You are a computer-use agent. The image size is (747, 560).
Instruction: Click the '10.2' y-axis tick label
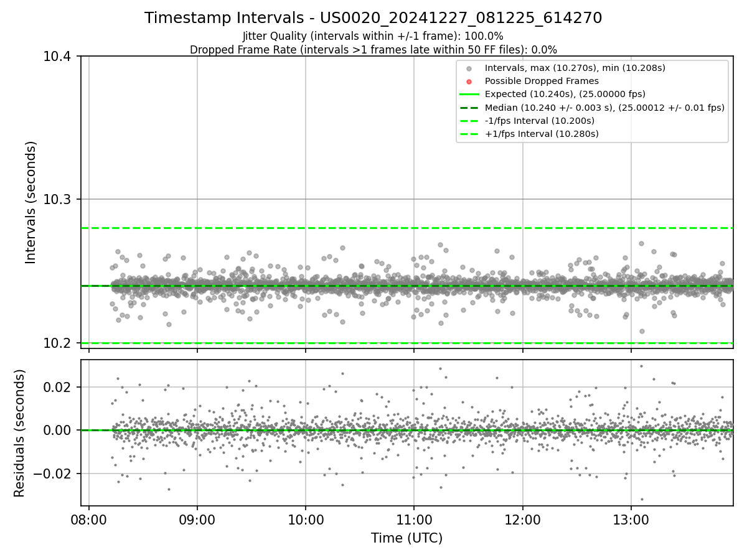57,343
